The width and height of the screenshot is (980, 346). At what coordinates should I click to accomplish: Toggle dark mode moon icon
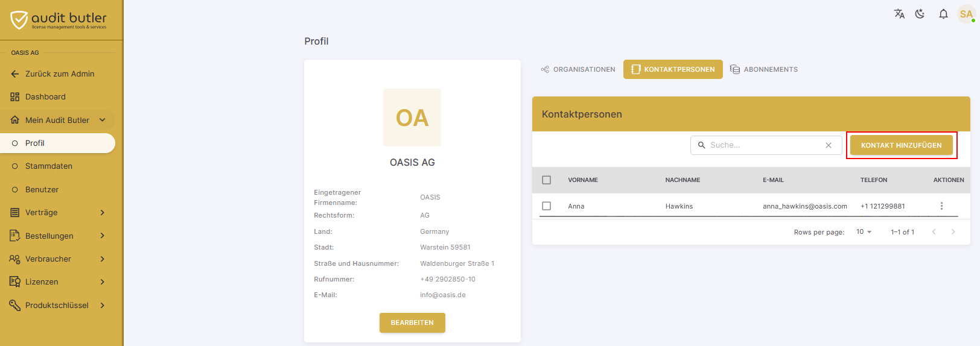point(920,14)
